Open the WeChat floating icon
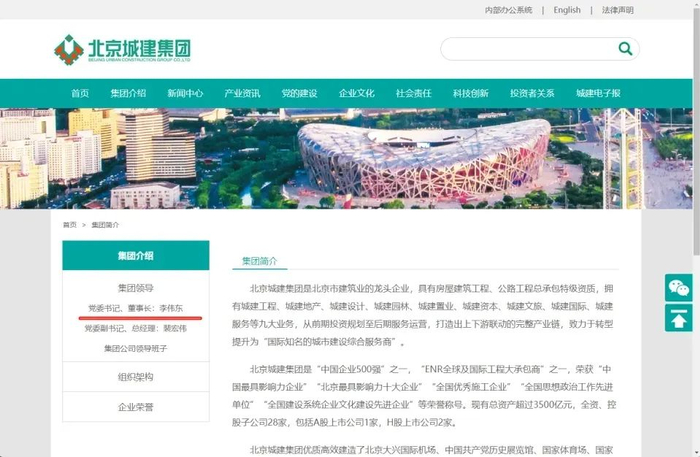 (679, 288)
